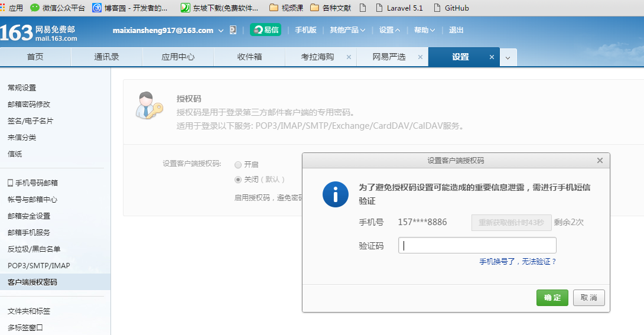Viewport: 644px width, 335px height.
Task: Expand the account dropdown arrow next to the email
Action: tap(221, 31)
